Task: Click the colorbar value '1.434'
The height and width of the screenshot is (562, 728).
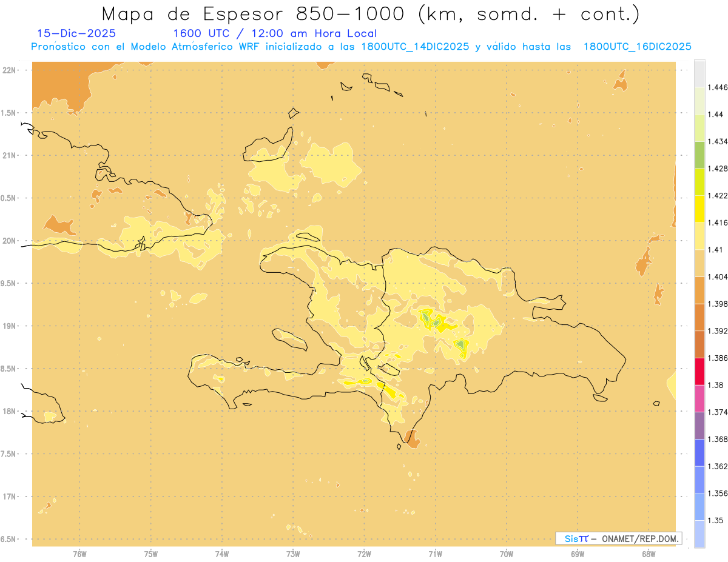Action: point(718,141)
